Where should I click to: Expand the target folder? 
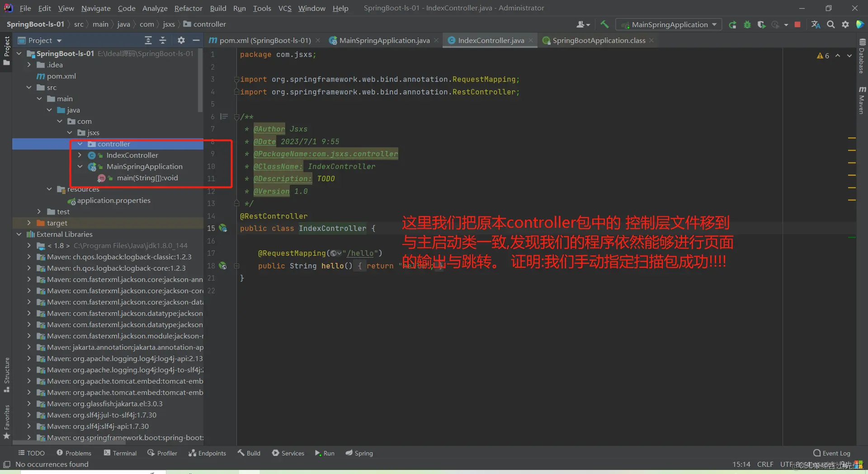tap(29, 223)
